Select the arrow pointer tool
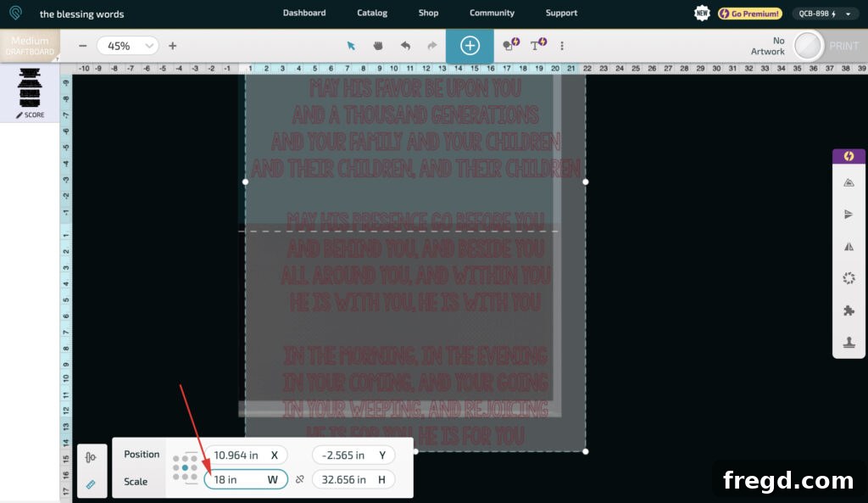The height and width of the screenshot is (503, 868). click(351, 46)
